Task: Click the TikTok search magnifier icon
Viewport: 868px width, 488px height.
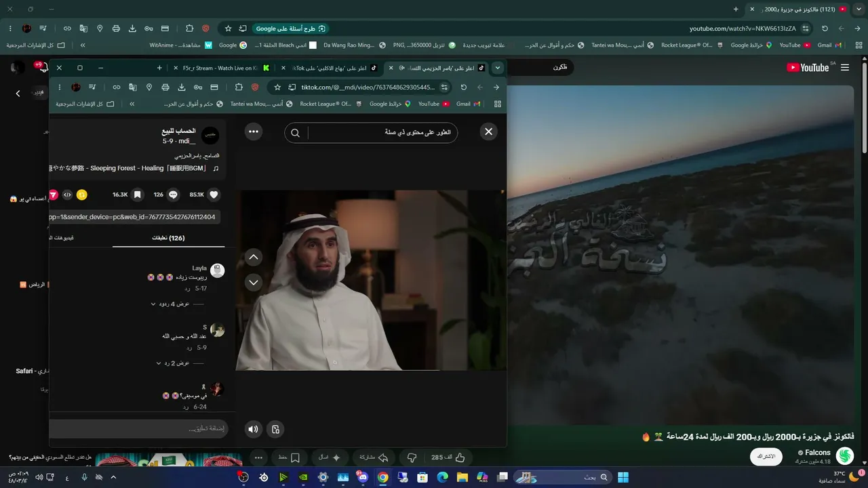Action: click(295, 133)
